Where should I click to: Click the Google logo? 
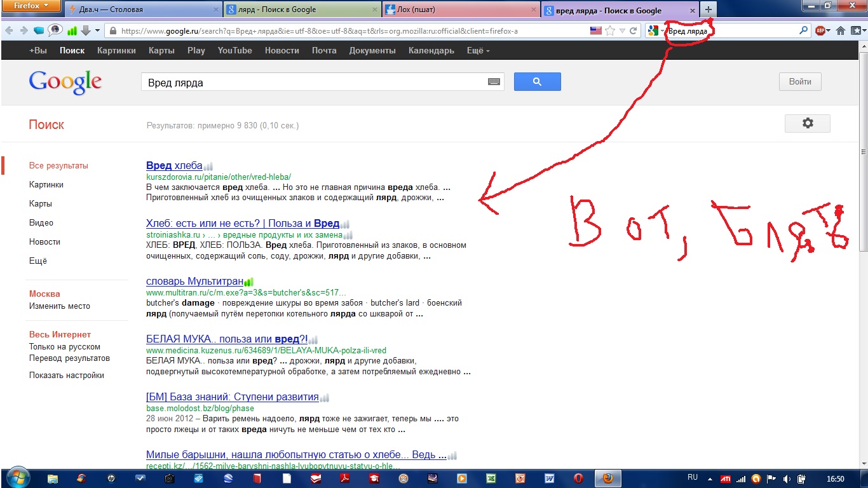click(x=65, y=83)
